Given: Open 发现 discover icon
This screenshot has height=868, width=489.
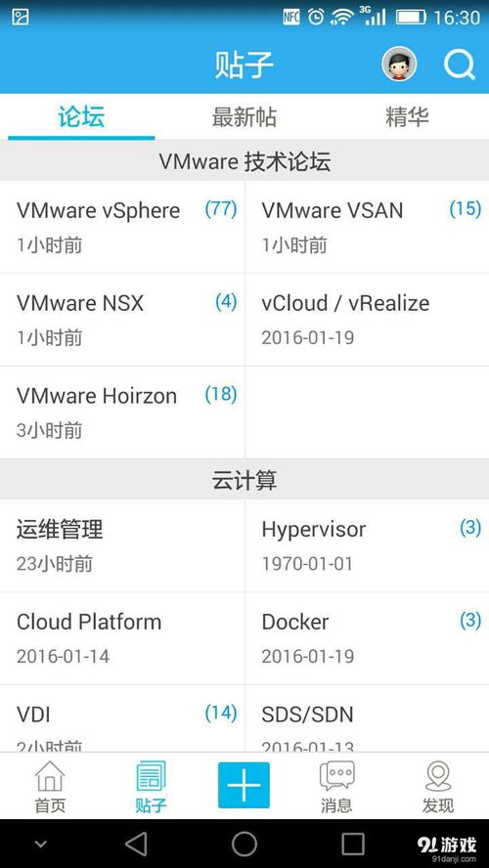Looking at the screenshot, I should tap(438, 787).
